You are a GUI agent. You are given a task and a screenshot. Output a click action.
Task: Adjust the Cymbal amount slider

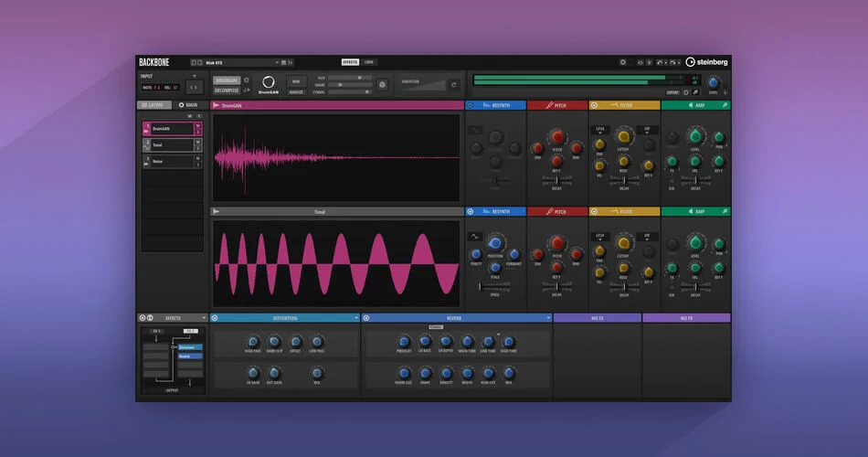(350, 92)
